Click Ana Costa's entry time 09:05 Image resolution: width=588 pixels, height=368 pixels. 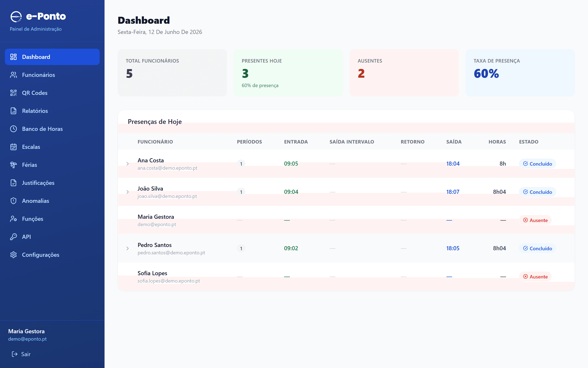(291, 164)
